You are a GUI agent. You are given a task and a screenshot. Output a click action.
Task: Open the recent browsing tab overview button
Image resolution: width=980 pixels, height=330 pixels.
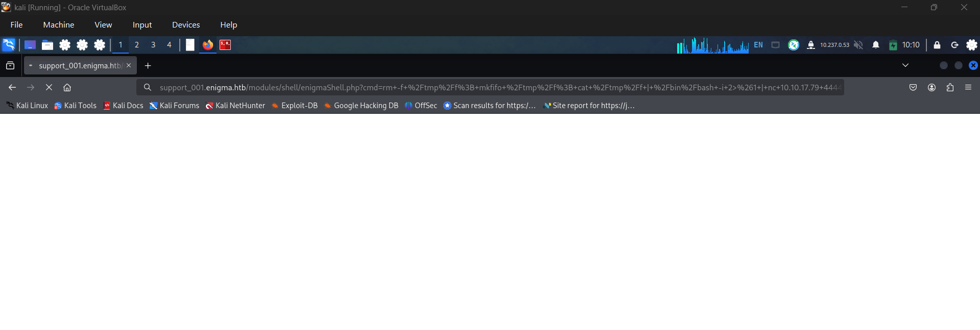pos(10,65)
